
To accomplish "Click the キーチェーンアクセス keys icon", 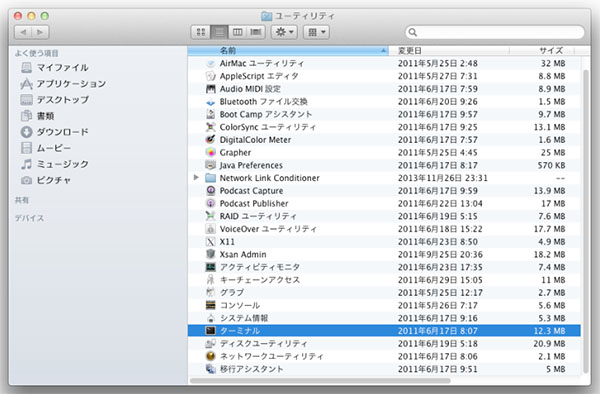I will 210,280.
